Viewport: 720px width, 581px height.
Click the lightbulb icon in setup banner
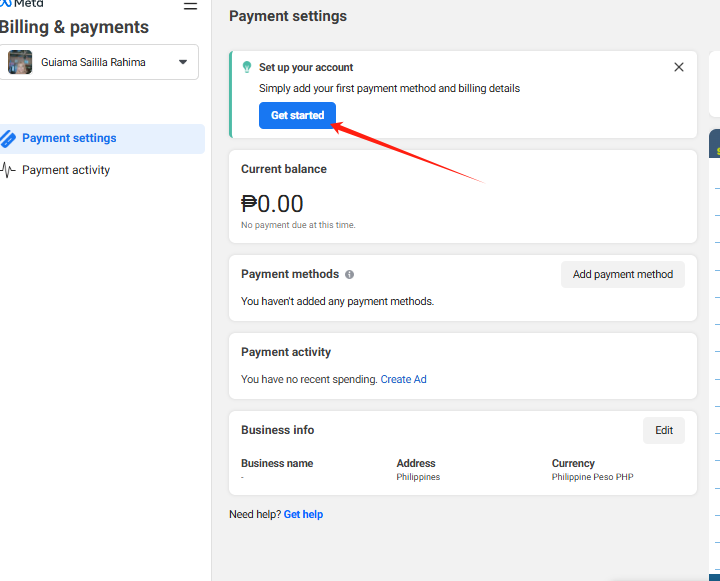pos(247,67)
